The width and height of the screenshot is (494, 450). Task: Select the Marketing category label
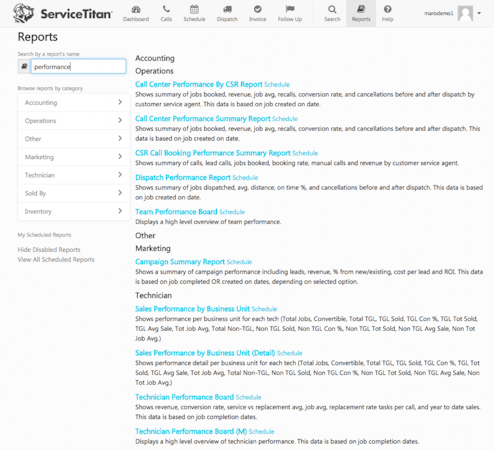39,157
